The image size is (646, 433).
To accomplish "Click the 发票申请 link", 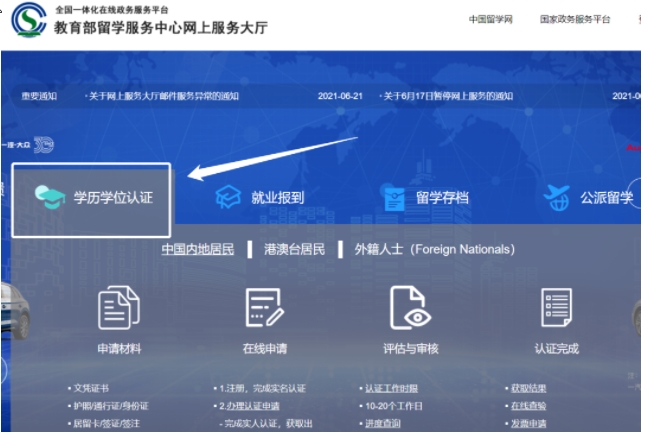I will (529, 424).
